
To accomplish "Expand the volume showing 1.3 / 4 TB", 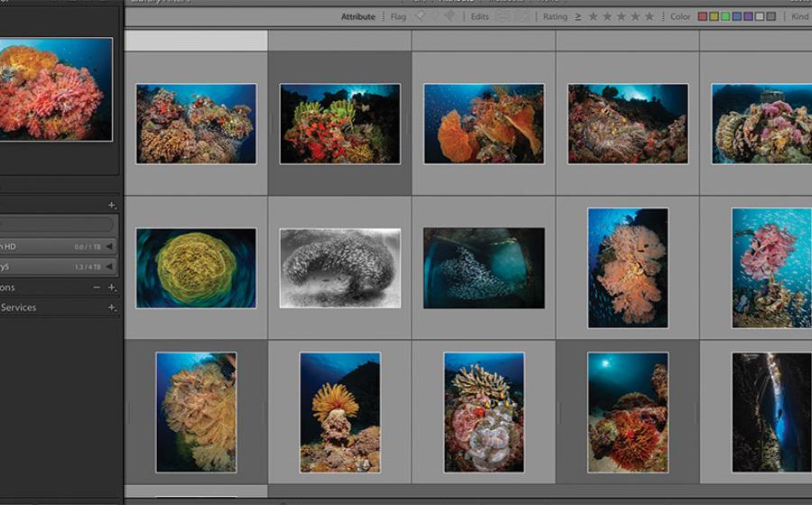I will [110, 267].
